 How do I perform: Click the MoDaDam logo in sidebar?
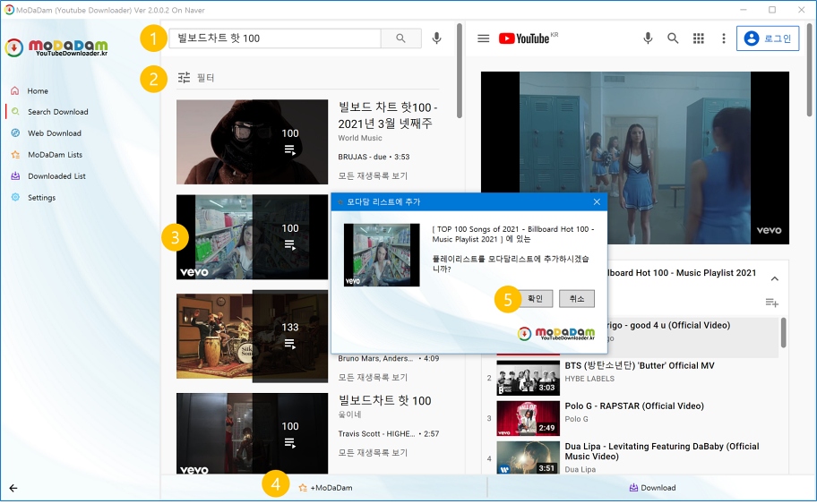click(x=56, y=47)
